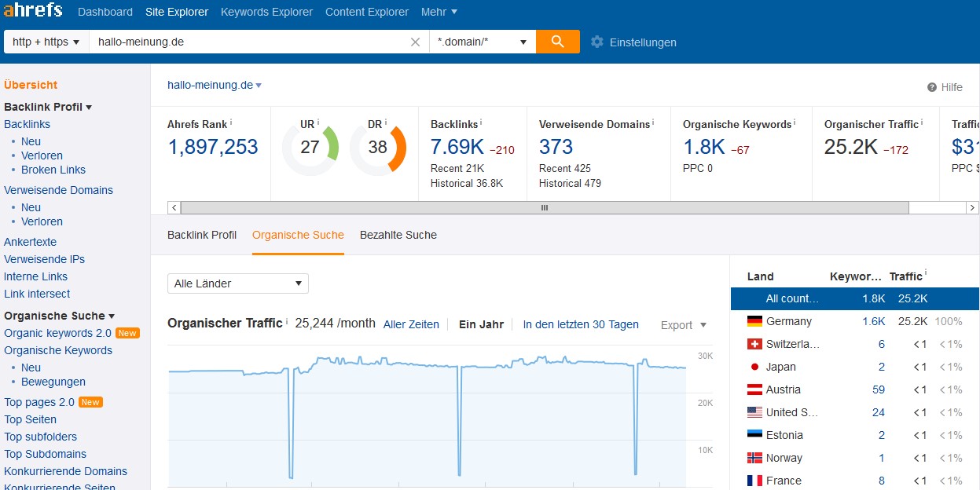Image resolution: width=980 pixels, height=490 pixels.
Task: Open Verweisende IPs in the sidebar
Action: 44,259
